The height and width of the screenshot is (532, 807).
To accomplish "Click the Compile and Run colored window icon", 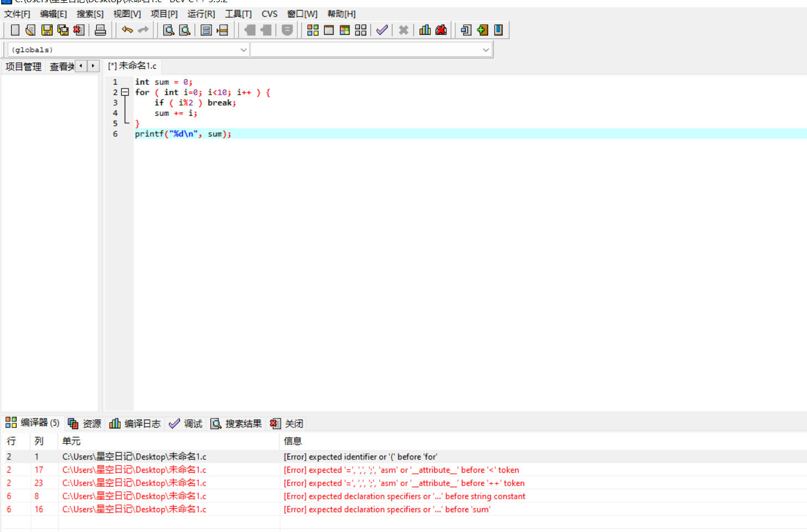I will [x=345, y=30].
